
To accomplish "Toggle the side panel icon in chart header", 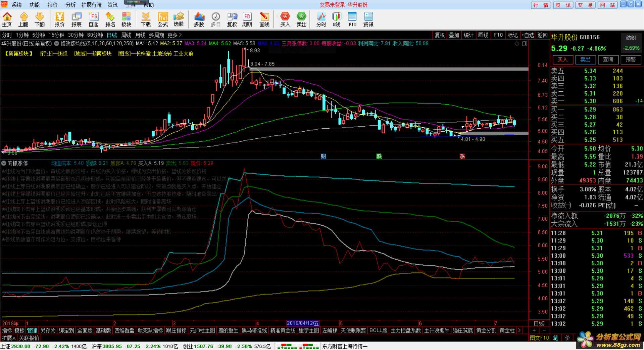I will (x=525, y=44).
